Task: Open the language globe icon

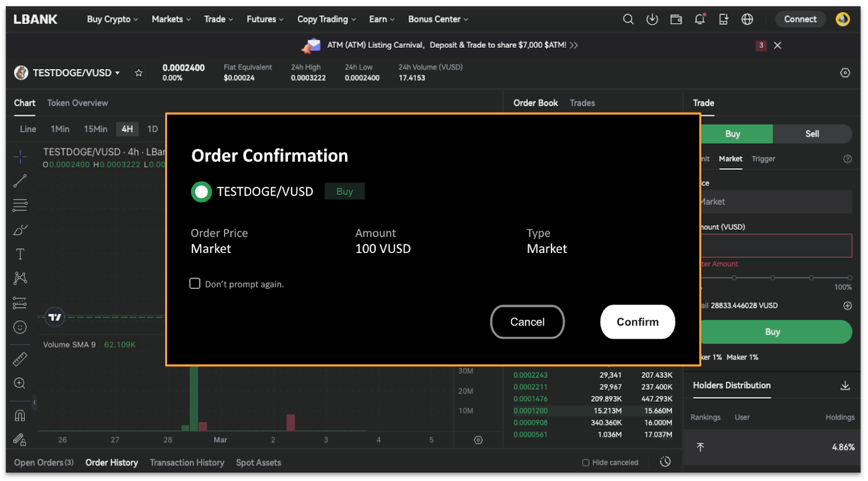Action: (747, 20)
